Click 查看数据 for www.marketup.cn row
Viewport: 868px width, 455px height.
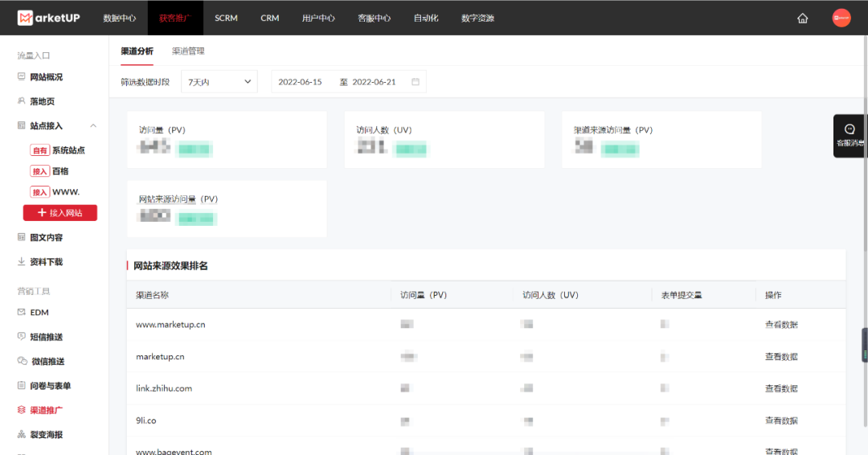tap(781, 324)
